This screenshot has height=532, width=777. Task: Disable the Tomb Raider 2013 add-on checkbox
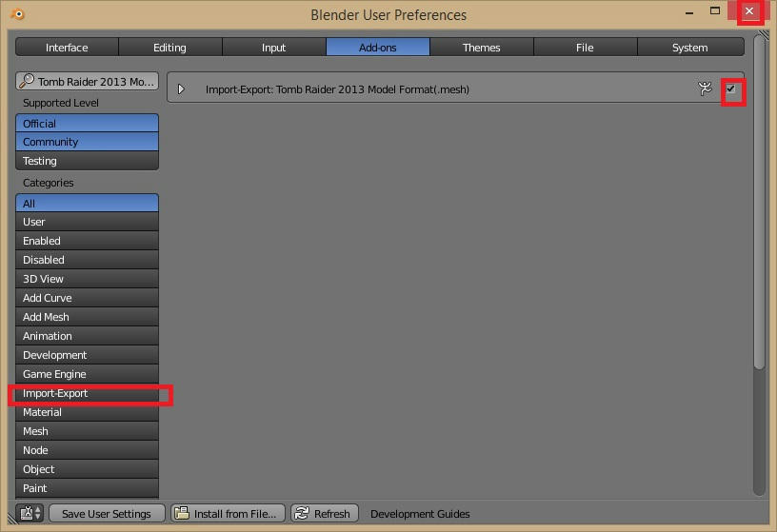pyautogui.click(x=731, y=89)
